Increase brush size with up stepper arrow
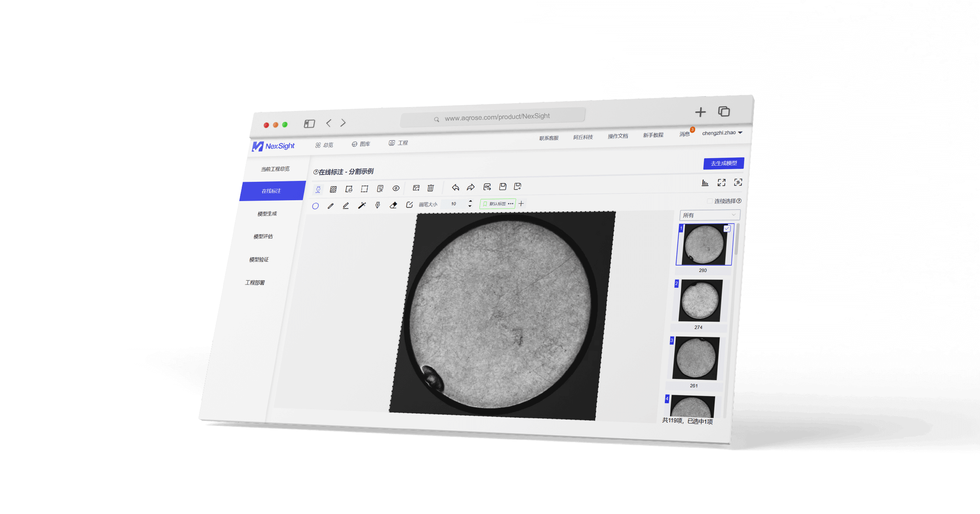980x514 pixels. click(470, 201)
